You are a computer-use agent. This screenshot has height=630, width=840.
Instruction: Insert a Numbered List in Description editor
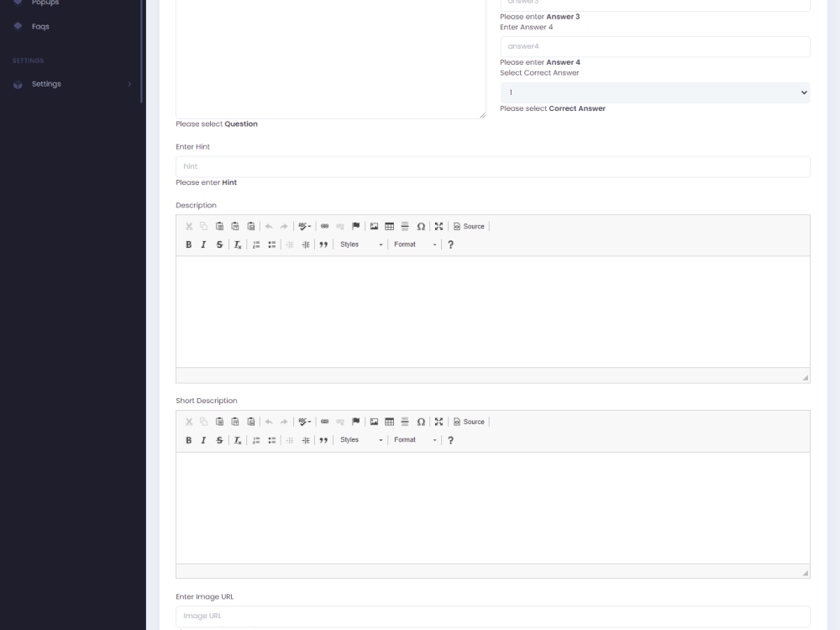[x=256, y=244]
